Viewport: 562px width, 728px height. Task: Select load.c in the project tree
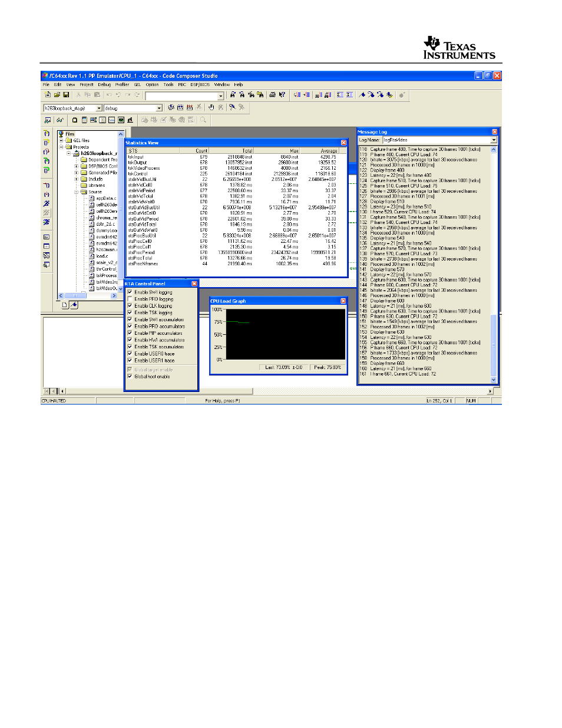[102, 256]
